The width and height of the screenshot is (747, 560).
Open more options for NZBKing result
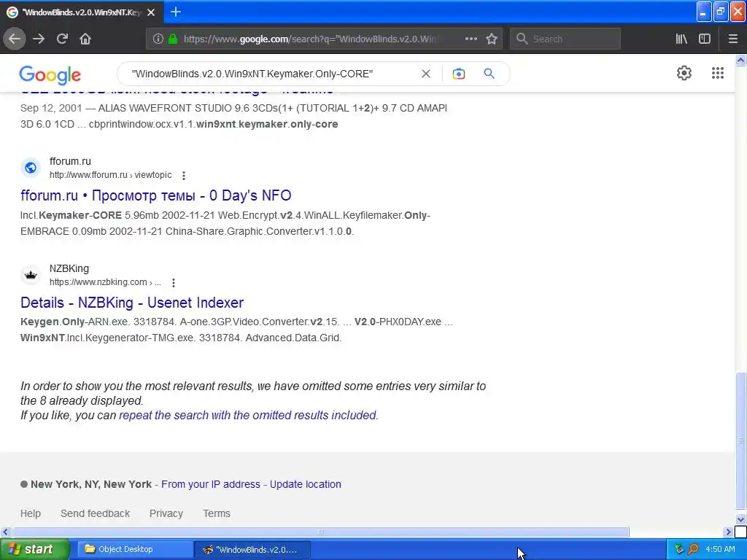pos(174,283)
